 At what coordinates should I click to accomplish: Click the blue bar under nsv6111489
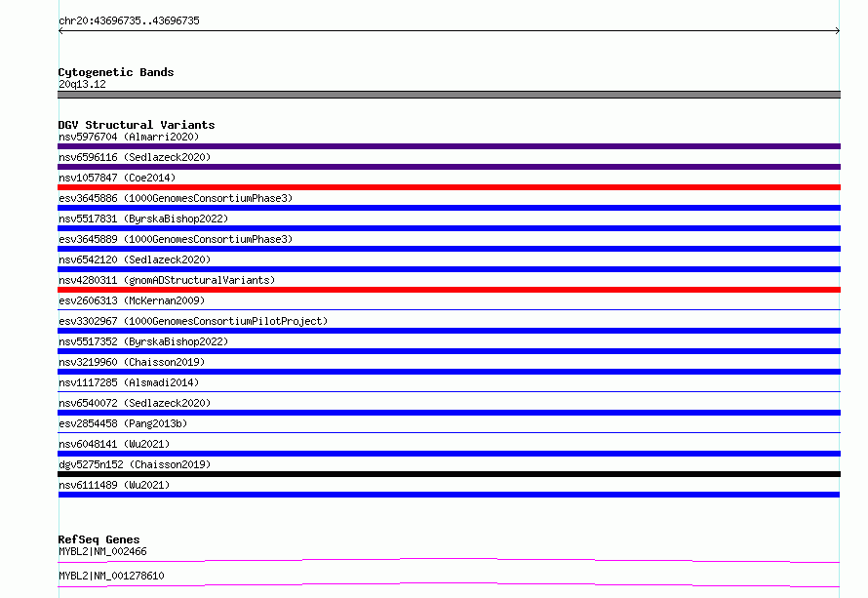(x=449, y=495)
